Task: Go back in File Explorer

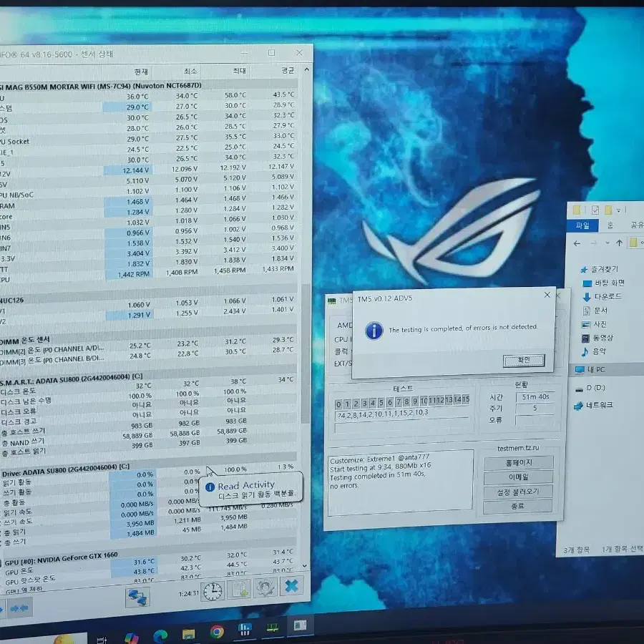Action: (x=577, y=243)
